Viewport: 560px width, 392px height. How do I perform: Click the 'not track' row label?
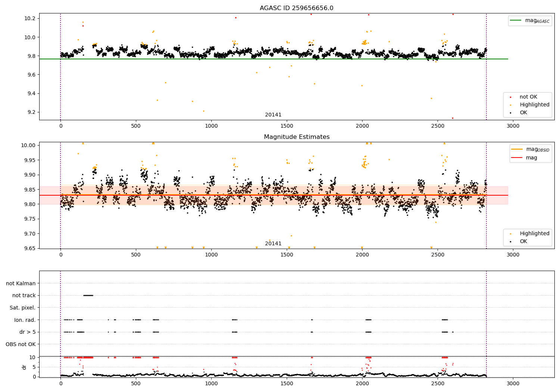24,295
